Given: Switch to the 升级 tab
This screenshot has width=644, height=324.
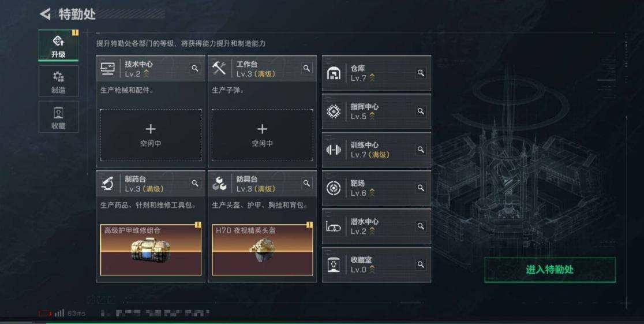Looking at the screenshot, I should click(x=58, y=46).
